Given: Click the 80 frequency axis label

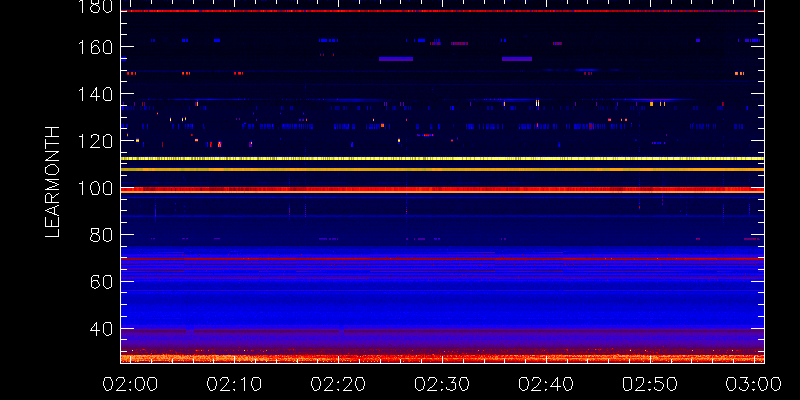Looking at the screenshot, I should [x=101, y=235].
